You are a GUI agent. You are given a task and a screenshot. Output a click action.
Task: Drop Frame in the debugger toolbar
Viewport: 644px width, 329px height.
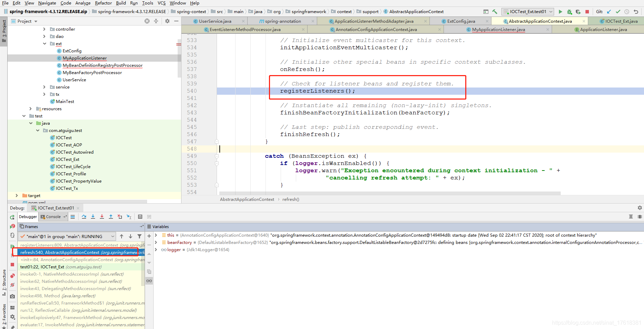pos(120,217)
